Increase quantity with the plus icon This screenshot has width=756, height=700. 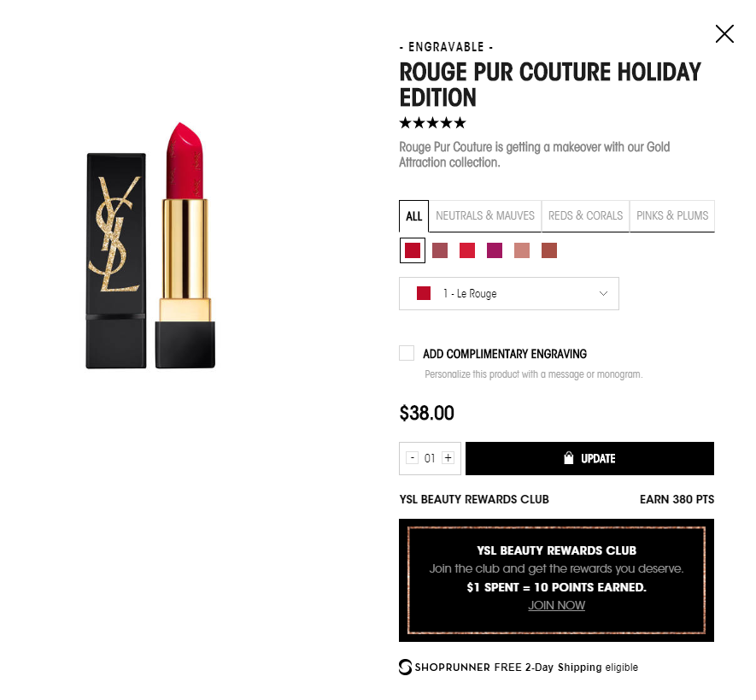[448, 458]
